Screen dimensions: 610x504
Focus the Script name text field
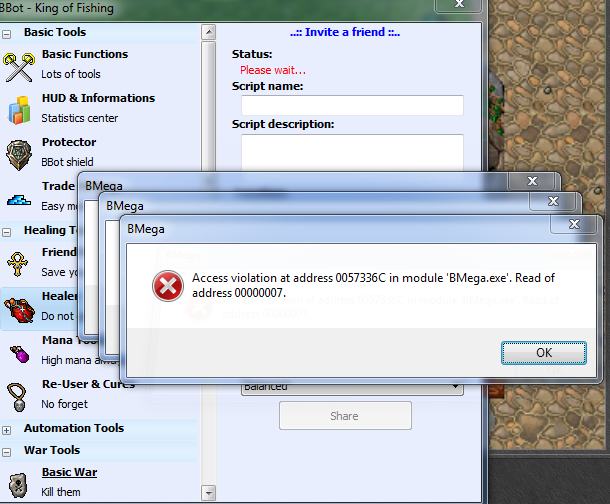(x=352, y=105)
